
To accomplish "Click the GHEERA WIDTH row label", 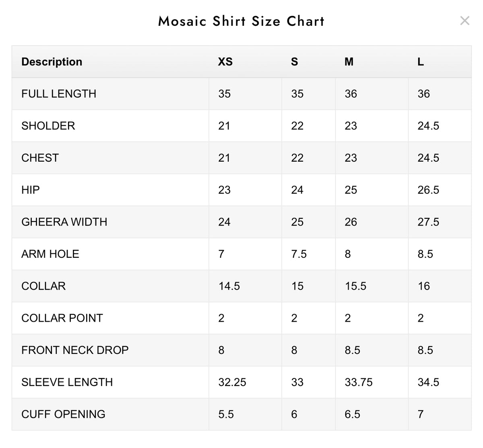I will tap(64, 222).
